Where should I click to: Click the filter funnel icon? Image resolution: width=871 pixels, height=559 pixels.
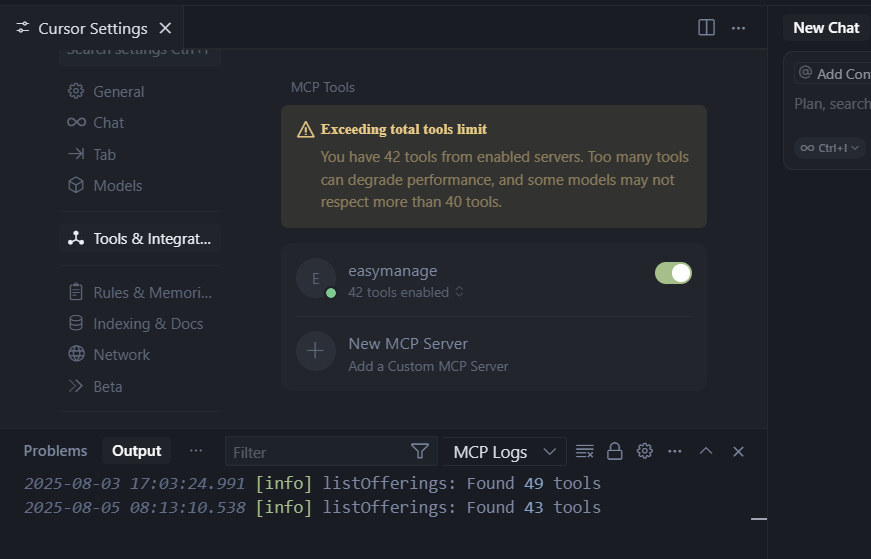coord(420,451)
